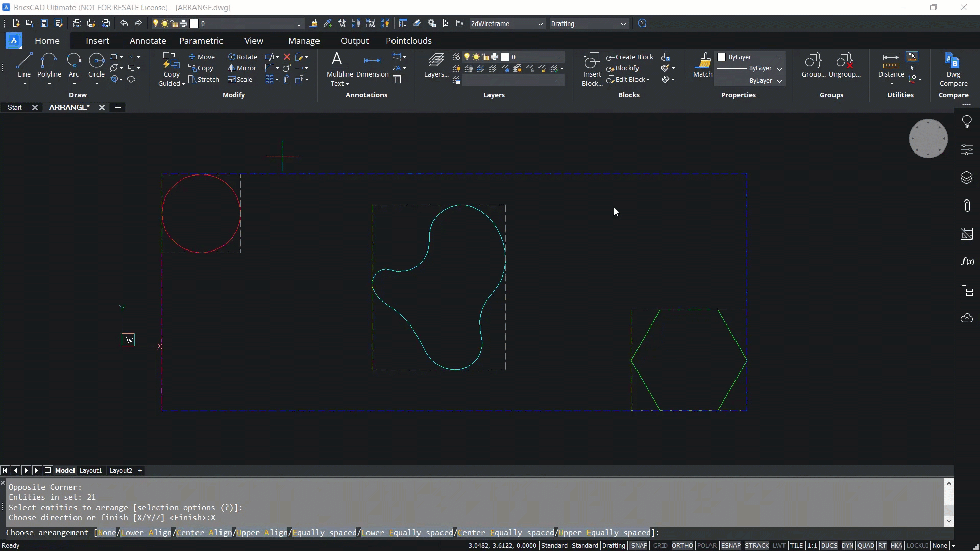This screenshot has width=980, height=551.
Task: Ungroup the selected entities
Action: tap(845, 65)
